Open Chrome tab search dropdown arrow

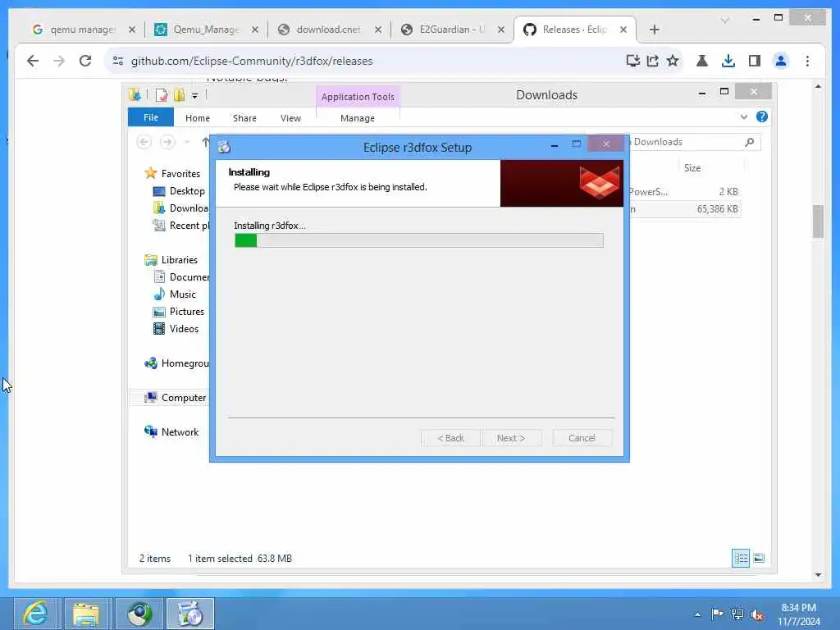click(725, 21)
